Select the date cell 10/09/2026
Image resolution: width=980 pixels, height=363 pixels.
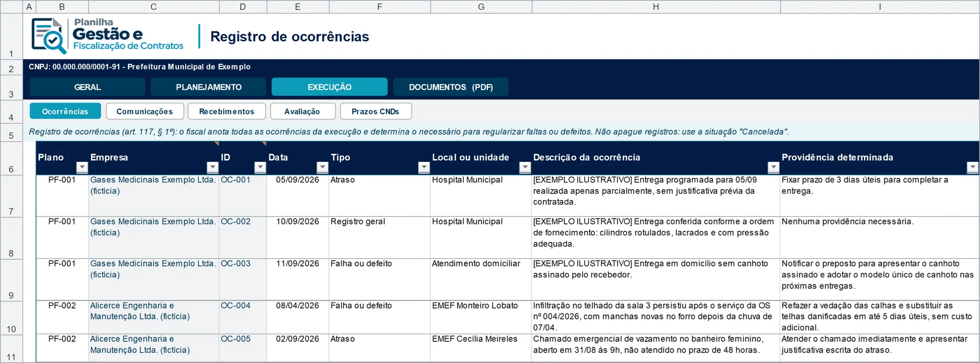click(298, 238)
